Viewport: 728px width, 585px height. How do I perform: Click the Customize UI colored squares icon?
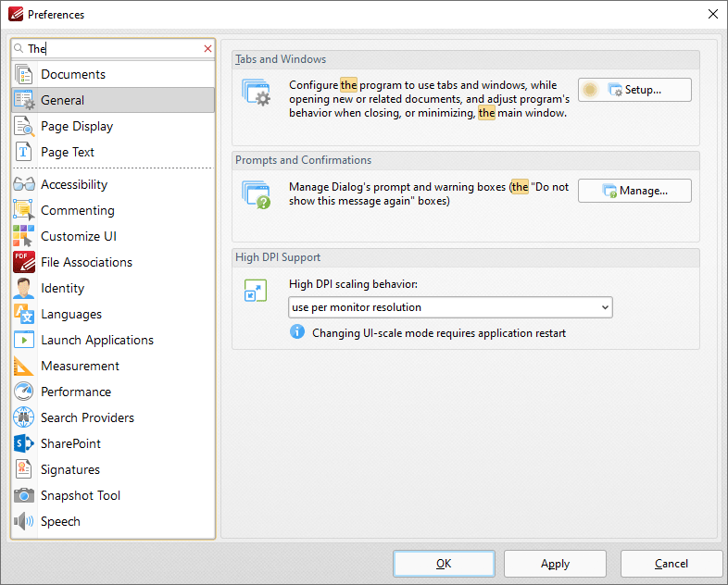(24, 236)
